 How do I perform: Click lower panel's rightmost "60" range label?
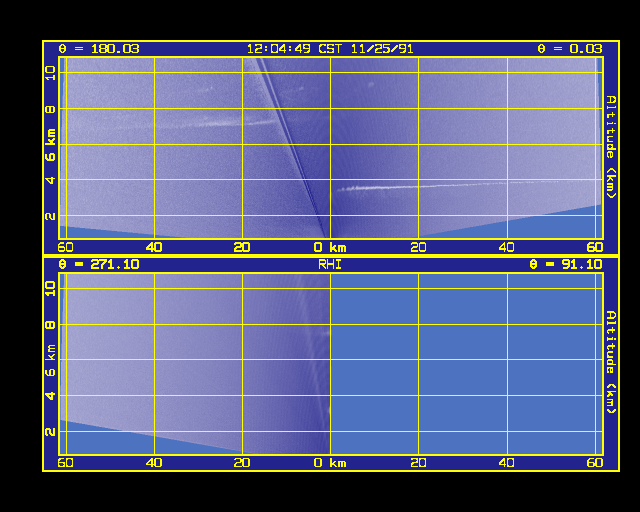click(595, 463)
